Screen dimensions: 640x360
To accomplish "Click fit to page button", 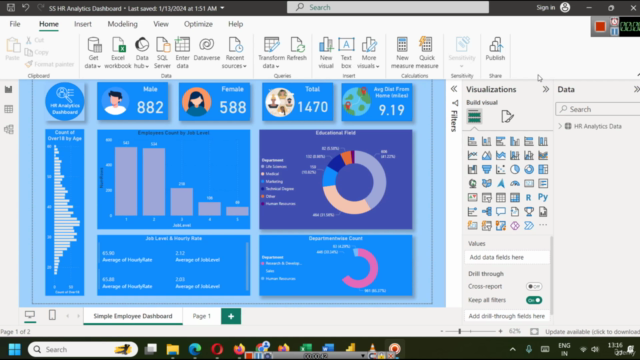I will click(534, 331).
